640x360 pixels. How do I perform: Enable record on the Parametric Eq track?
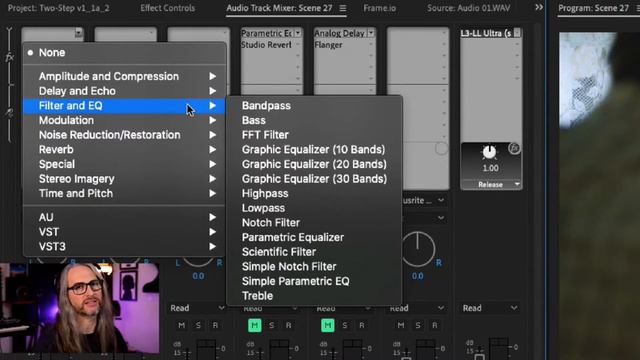tap(289, 325)
